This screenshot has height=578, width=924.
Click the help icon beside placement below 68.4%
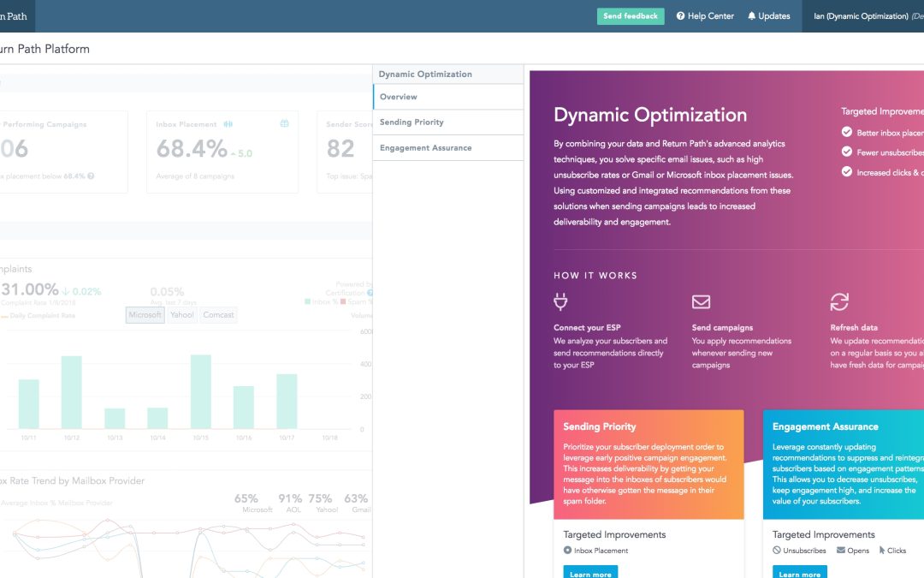91,176
